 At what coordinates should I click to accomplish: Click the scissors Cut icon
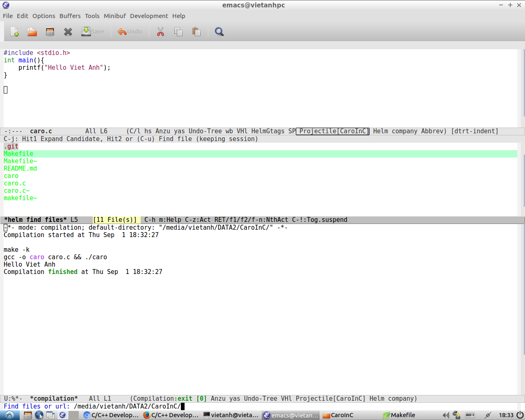(x=160, y=32)
